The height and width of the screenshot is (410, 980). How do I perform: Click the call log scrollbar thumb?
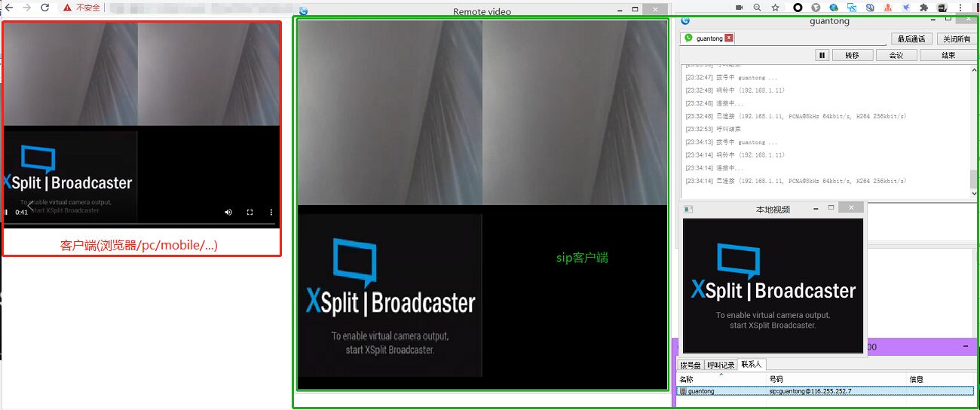click(x=973, y=179)
